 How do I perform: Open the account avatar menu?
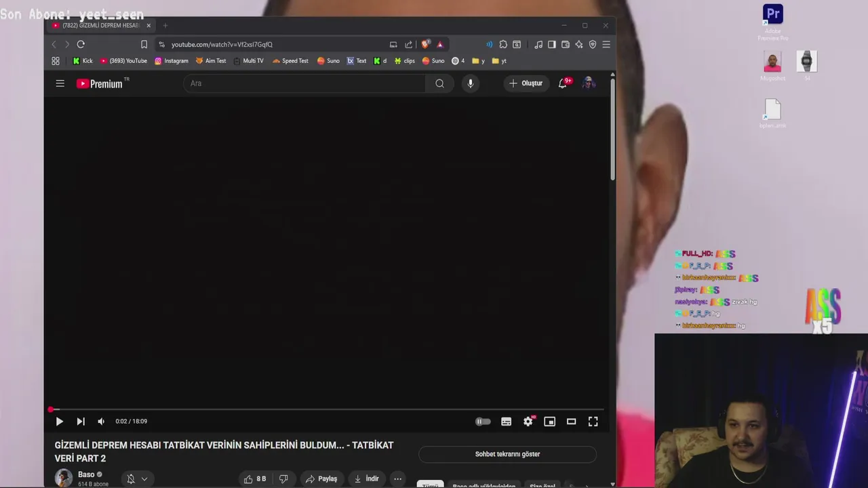(x=589, y=83)
